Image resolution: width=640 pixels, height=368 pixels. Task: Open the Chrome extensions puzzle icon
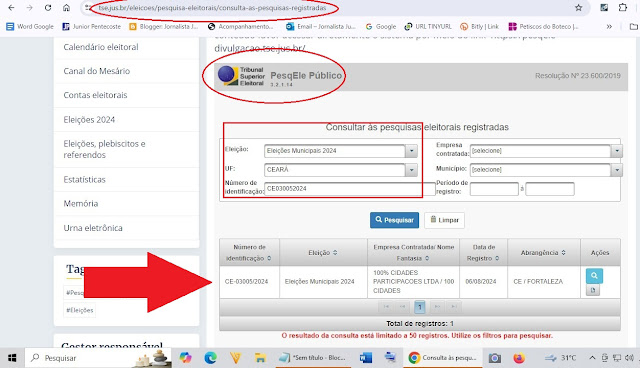coord(622,7)
